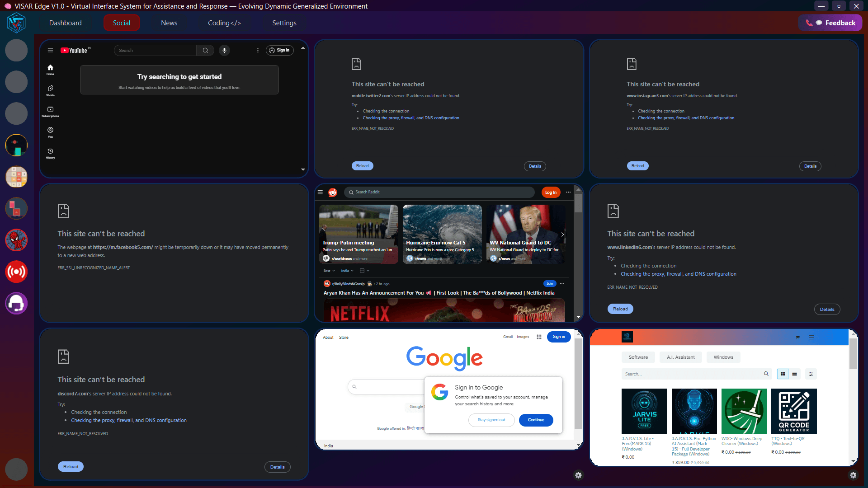Click YouTube search magnifier button
The width and height of the screenshot is (868, 488).
(205, 50)
